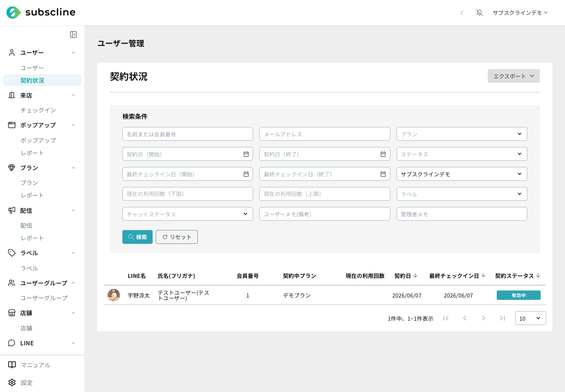Focus 管理者メモ input field
This screenshot has width=565, height=392.
tap(462, 214)
